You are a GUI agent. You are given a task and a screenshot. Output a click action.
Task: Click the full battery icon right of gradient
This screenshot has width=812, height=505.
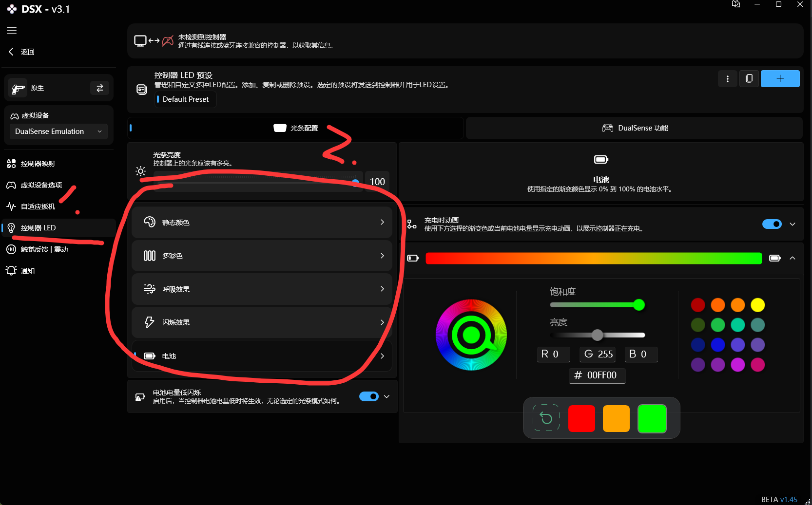pyautogui.click(x=775, y=258)
